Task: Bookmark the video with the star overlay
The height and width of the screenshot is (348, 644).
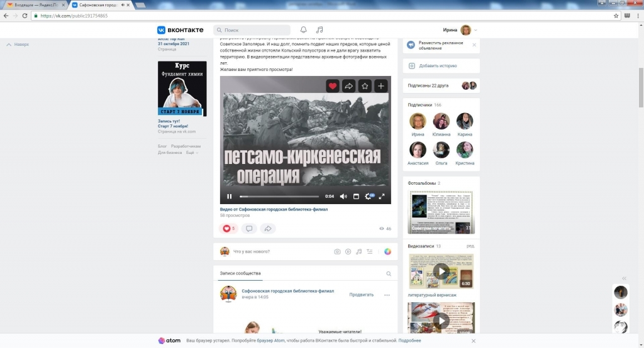Action: (x=365, y=86)
